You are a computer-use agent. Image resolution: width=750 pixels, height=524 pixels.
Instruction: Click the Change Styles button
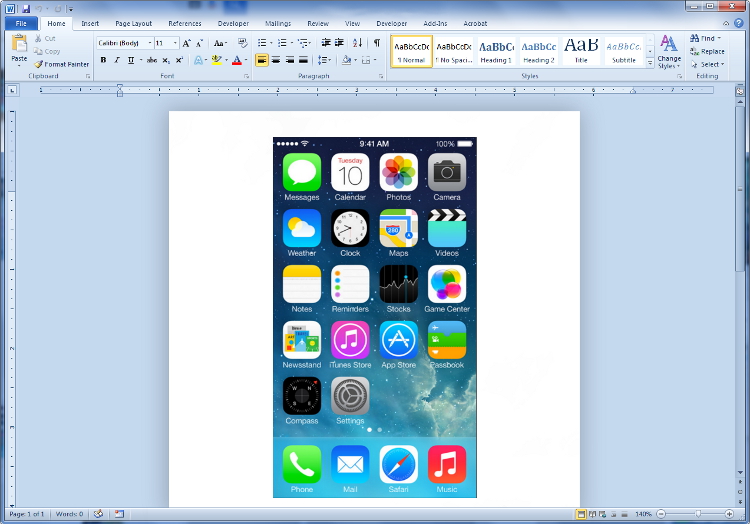669,52
